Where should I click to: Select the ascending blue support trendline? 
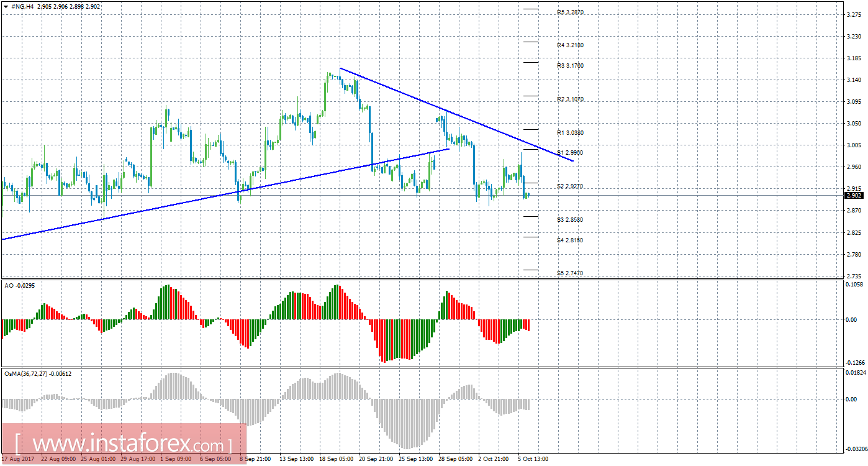[225, 194]
